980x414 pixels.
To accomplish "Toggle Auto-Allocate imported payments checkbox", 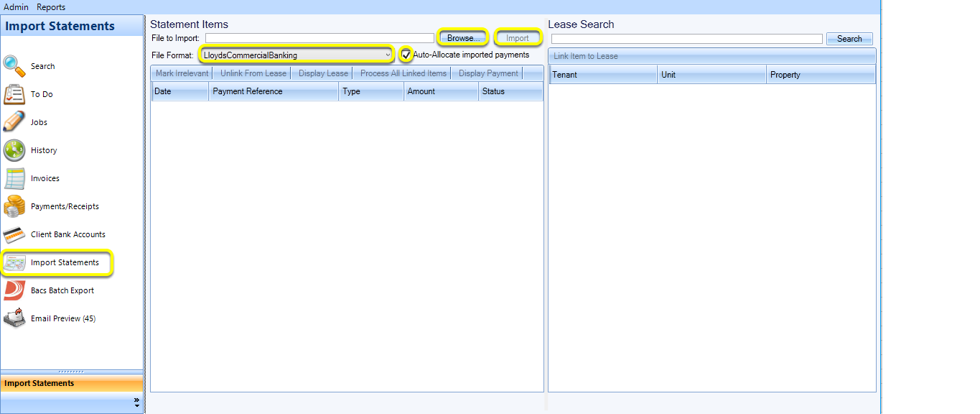I will (406, 55).
